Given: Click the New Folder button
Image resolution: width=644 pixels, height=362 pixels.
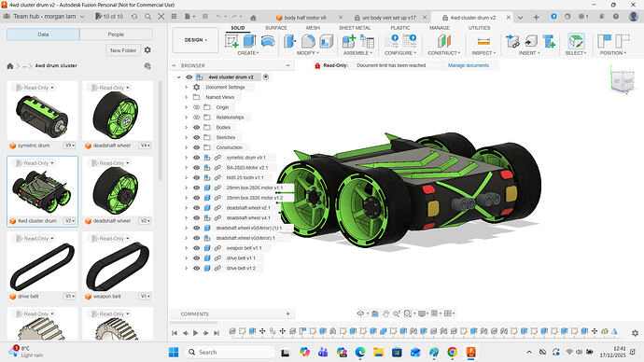Looking at the screenshot, I should pos(123,50).
